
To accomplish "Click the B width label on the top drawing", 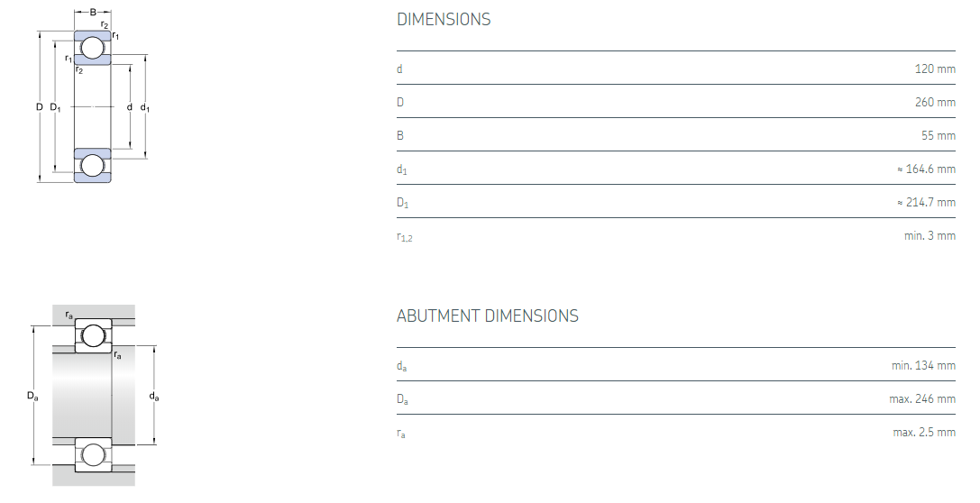I will 93,12.
